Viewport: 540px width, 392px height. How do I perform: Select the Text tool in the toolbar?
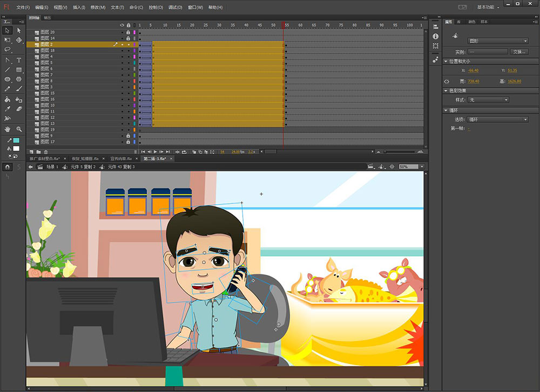[x=19, y=60]
